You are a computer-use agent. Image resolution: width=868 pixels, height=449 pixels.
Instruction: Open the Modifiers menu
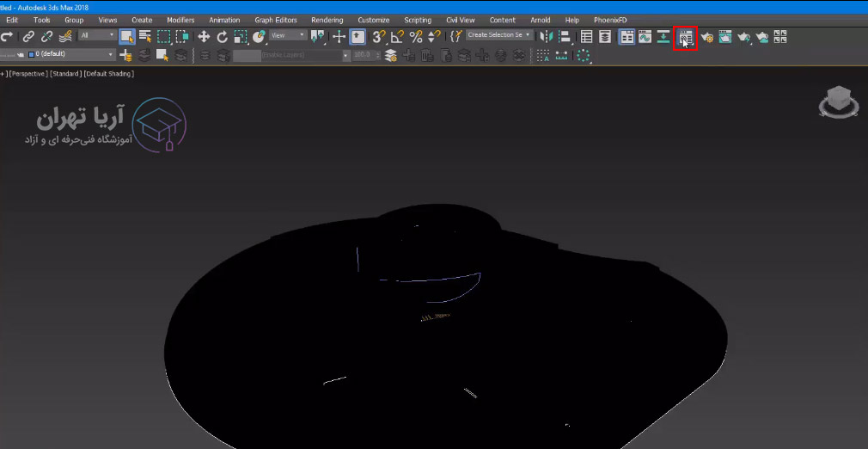180,20
